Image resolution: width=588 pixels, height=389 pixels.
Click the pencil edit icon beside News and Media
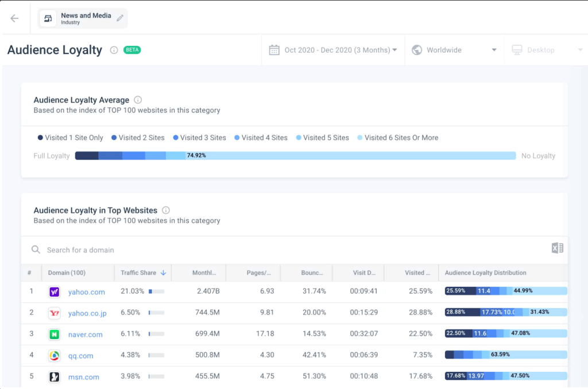pyautogui.click(x=120, y=18)
